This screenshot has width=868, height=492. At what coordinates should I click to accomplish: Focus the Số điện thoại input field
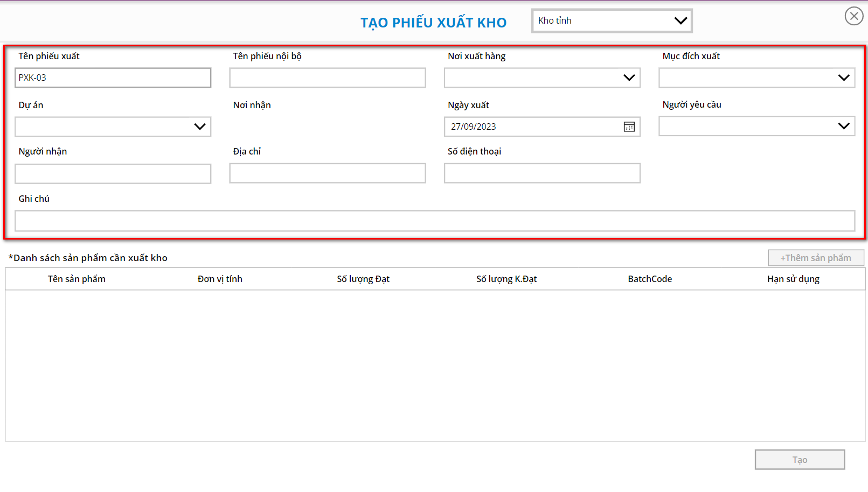click(x=542, y=173)
